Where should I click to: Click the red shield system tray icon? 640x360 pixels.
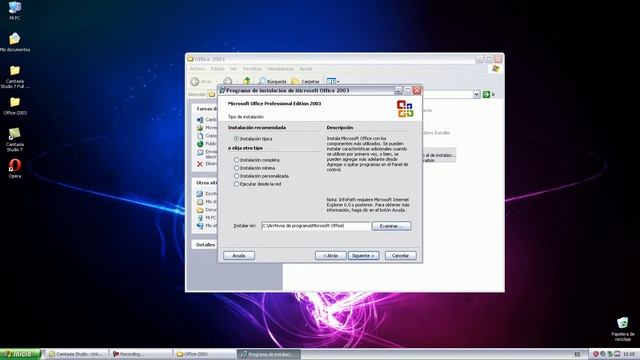coord(596,354)
